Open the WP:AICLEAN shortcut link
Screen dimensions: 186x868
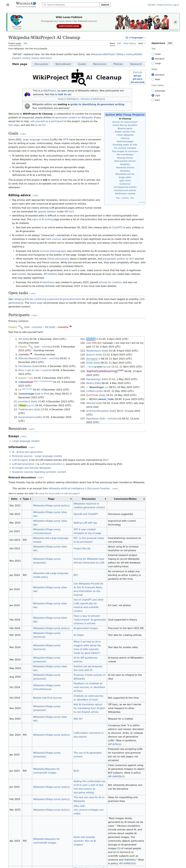click(137, 82)
